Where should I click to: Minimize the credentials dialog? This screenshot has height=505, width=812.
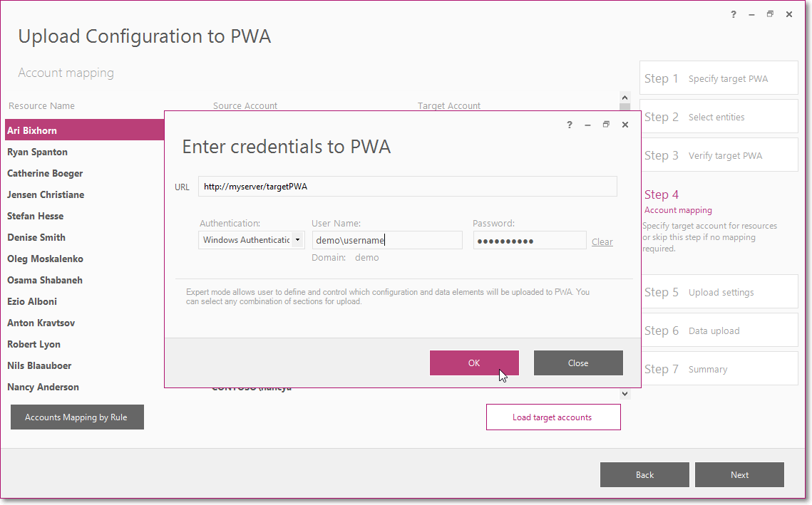tap(587, 125)
